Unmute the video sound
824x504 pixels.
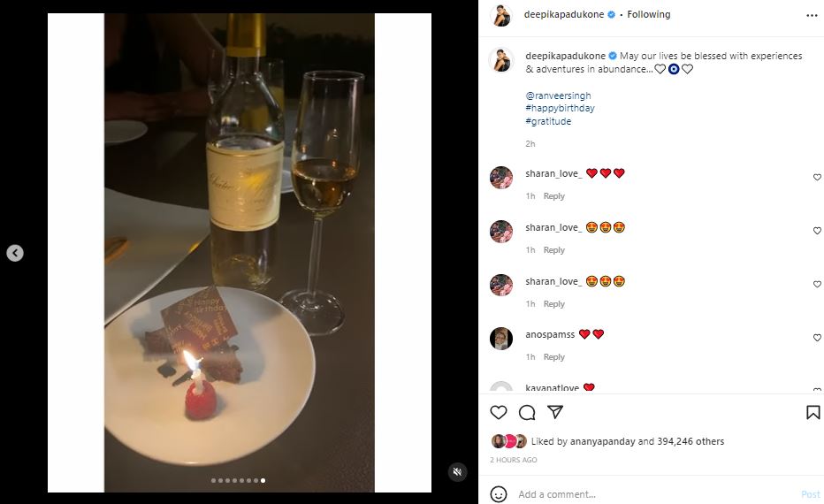pos(456,472)
